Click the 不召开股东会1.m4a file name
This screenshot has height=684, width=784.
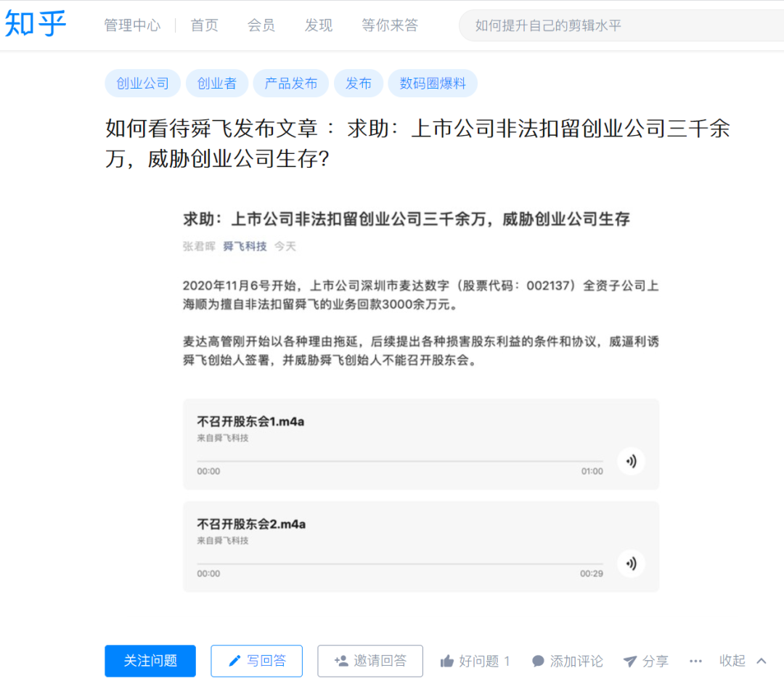[250, 421]
